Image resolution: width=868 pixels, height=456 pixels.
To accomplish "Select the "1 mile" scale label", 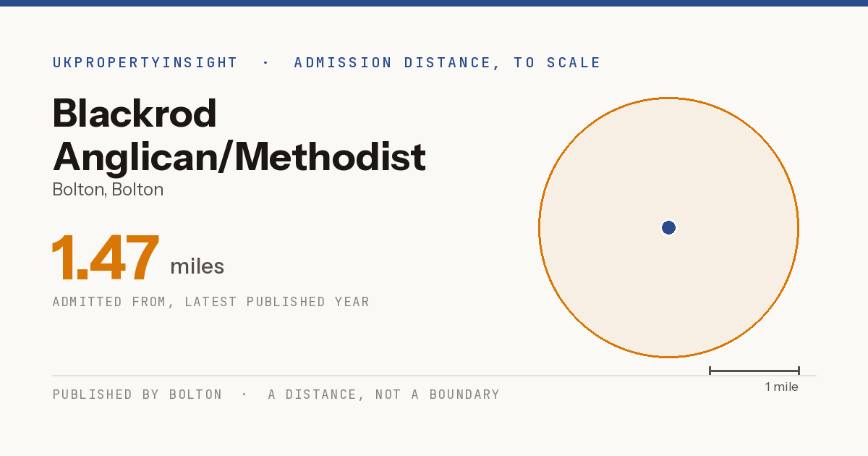I will [x=781, y=387].
